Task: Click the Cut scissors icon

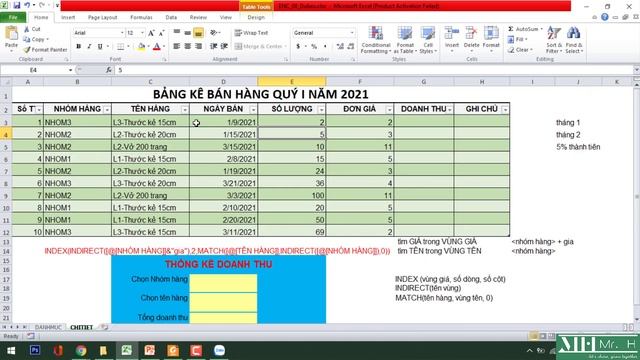Action: pyautogui.click(x=27, y=29)
